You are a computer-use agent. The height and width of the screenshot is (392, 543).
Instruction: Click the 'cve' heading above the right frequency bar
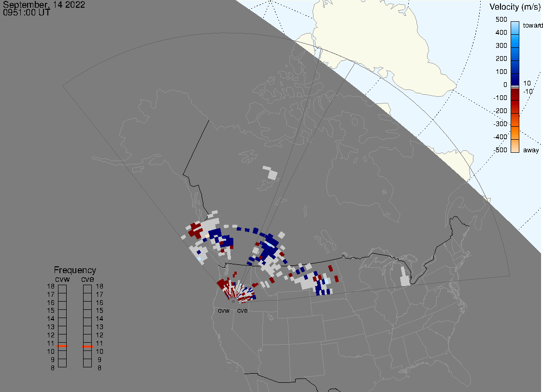click(x=87, y=279)
